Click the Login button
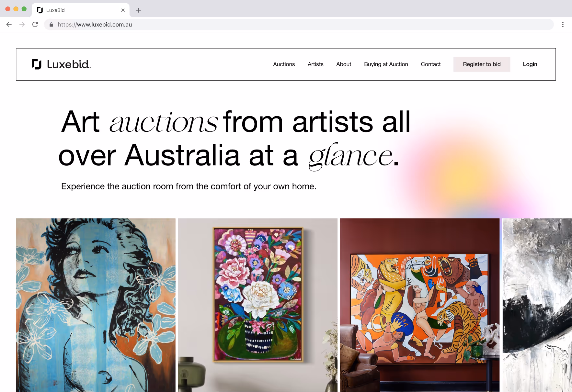This screenshot has height=392, width=572. (530, 64)
